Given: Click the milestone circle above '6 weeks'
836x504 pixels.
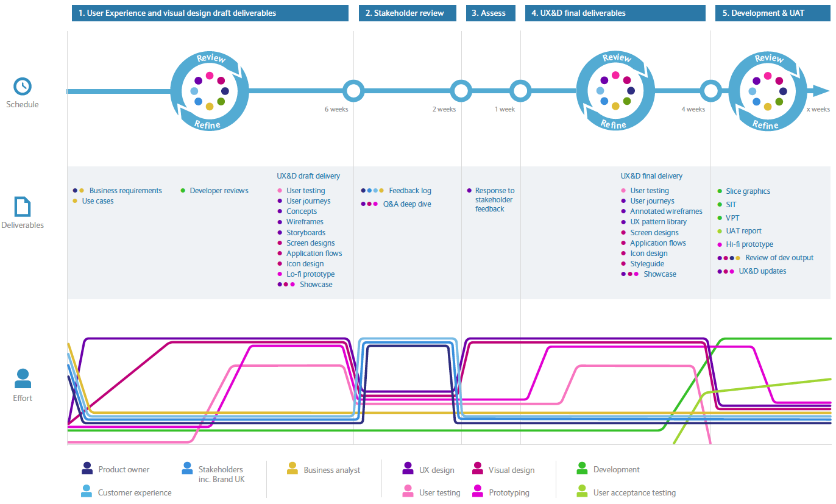Looking at the screenshot, I should point(353,91).
